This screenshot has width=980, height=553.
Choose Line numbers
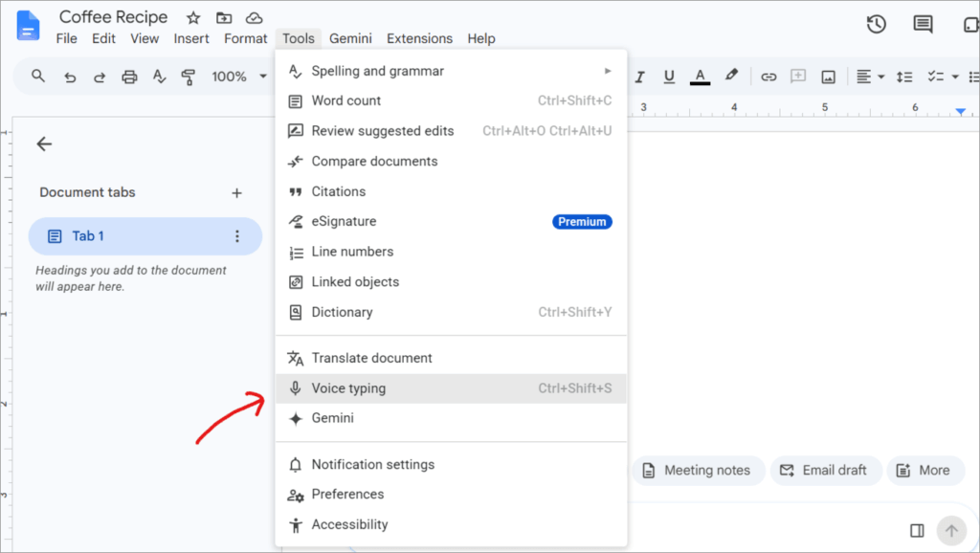[451, 252]
